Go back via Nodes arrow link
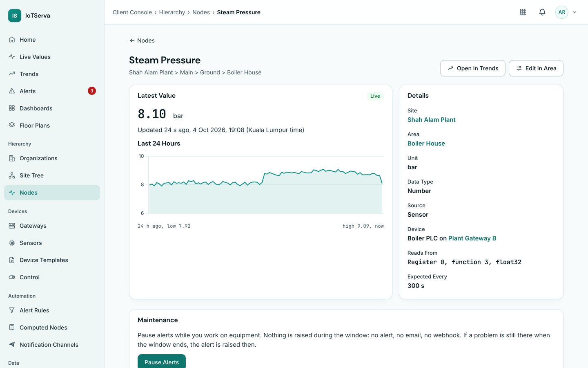 (x=142, y=40)
